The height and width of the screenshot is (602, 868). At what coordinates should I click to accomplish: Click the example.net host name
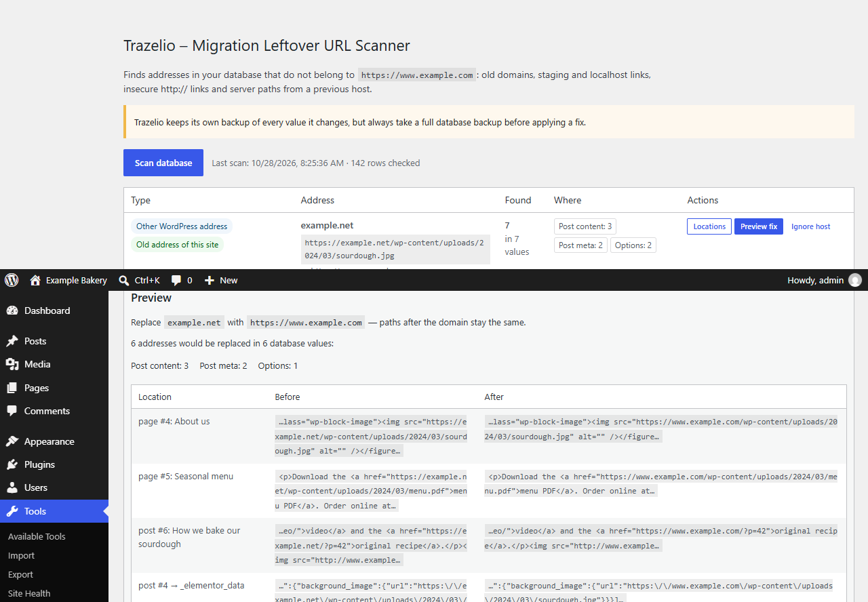click(327, 226)
